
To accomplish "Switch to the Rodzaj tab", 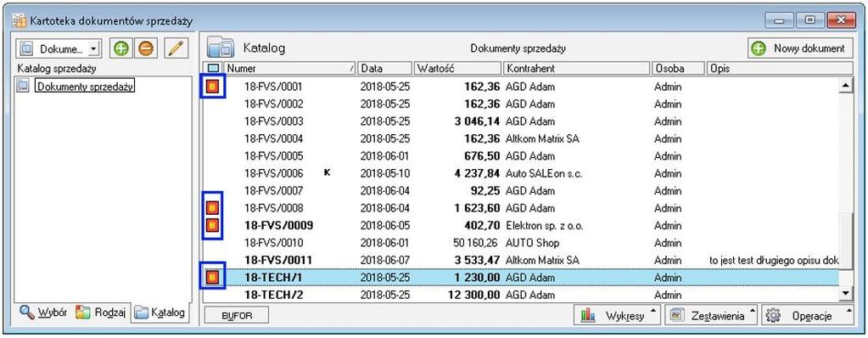I will 100,313.
